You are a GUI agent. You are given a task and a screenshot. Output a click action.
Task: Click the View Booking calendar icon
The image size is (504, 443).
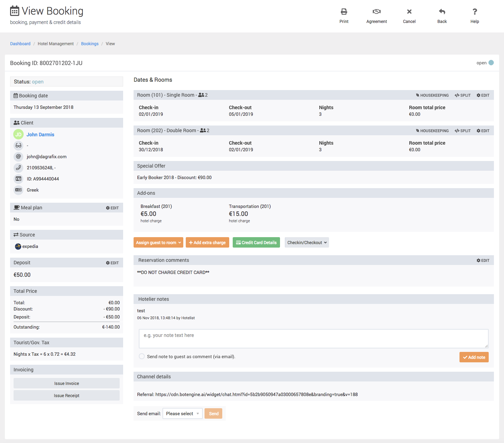click(15, 11)
